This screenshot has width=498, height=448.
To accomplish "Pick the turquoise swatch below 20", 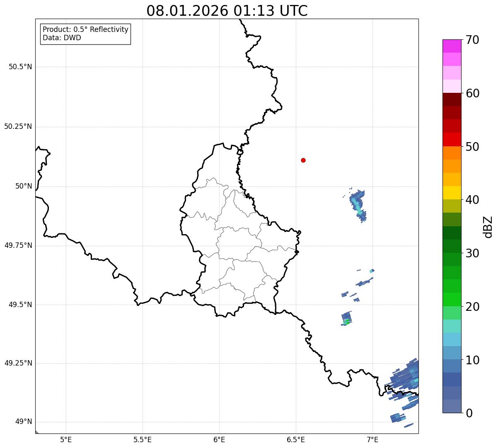I will (x=452, y=326).
